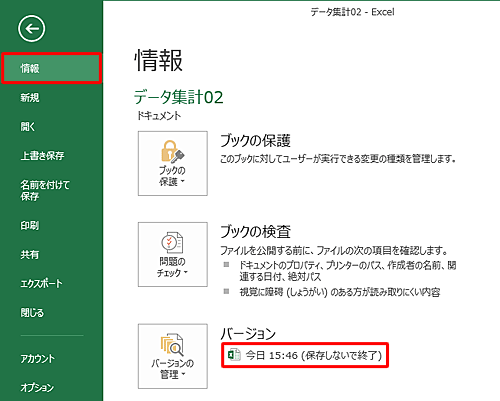Click the データ集計02 - Excel window title
This screenshot has height=401, width=500.
point(352,12)
